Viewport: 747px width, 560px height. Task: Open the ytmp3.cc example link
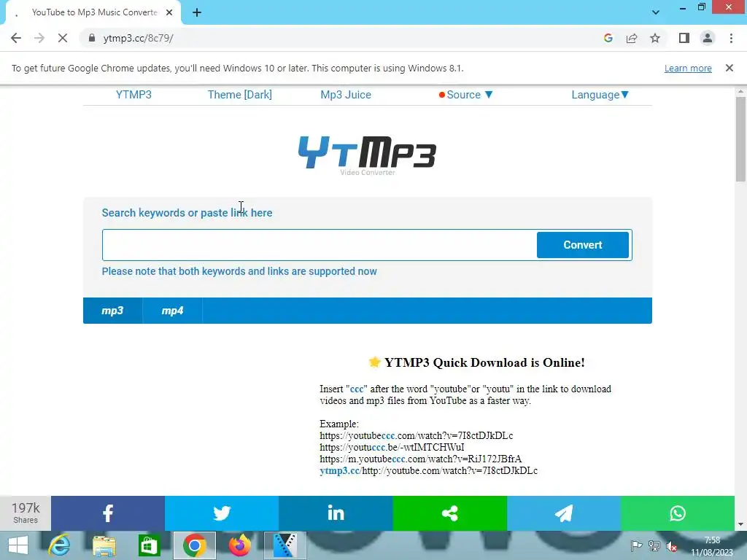340,470
